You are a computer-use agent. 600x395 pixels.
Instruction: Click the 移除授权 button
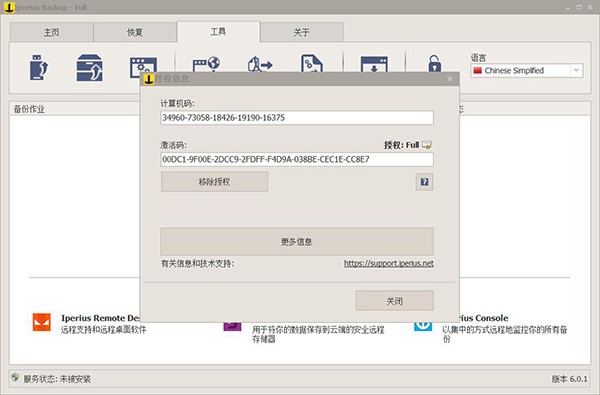[214, 182]
